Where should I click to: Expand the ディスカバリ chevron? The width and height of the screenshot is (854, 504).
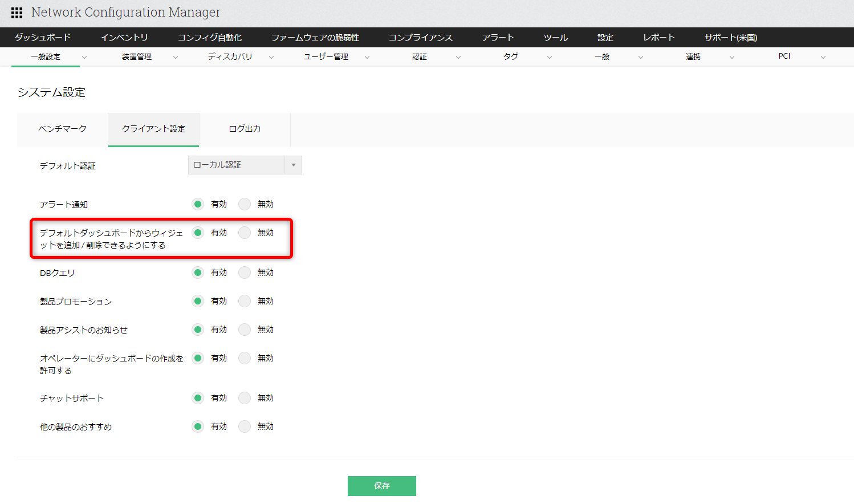pos(271,57)
